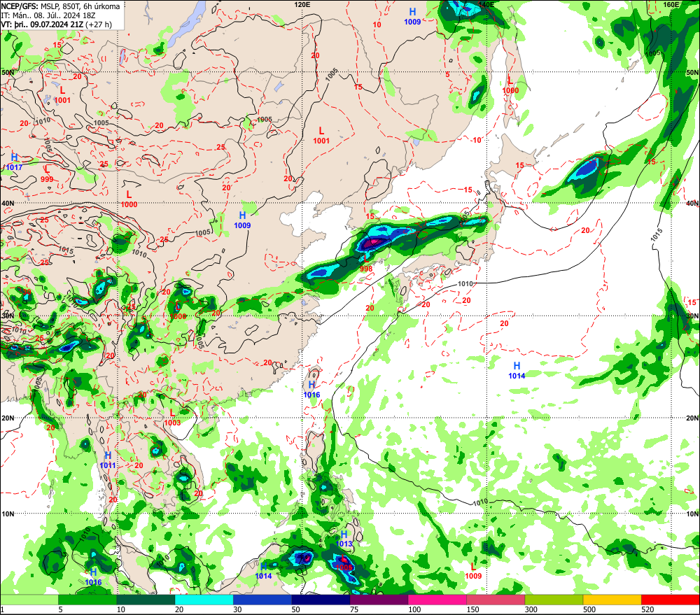Click the dark green 10–20 legend swatch

[x=146, y=600]
